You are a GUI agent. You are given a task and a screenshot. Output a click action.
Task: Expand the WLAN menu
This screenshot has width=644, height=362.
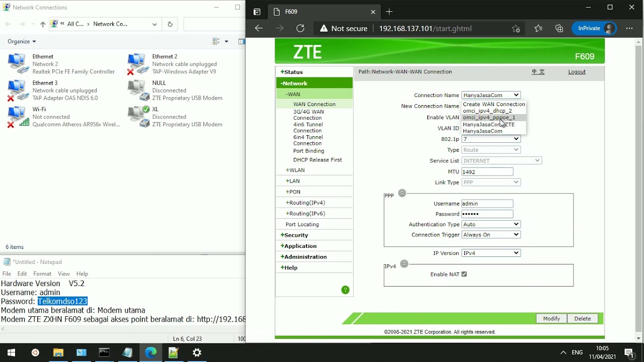tap(295, 170)
